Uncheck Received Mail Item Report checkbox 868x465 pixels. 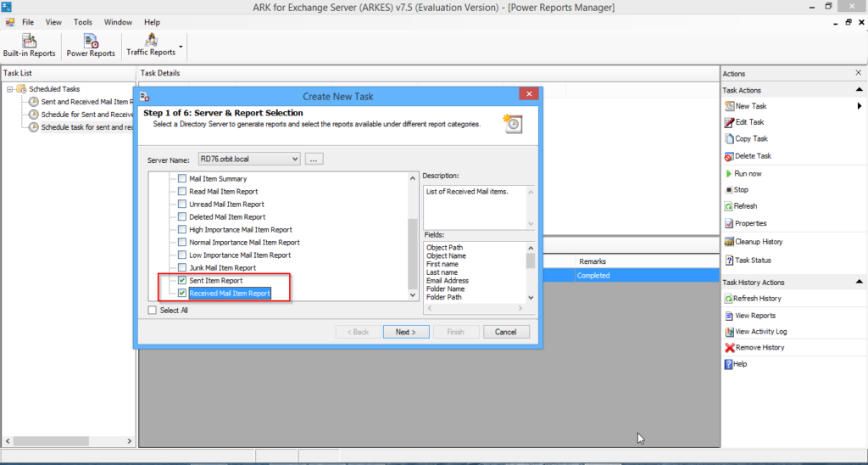coord(182,294)
